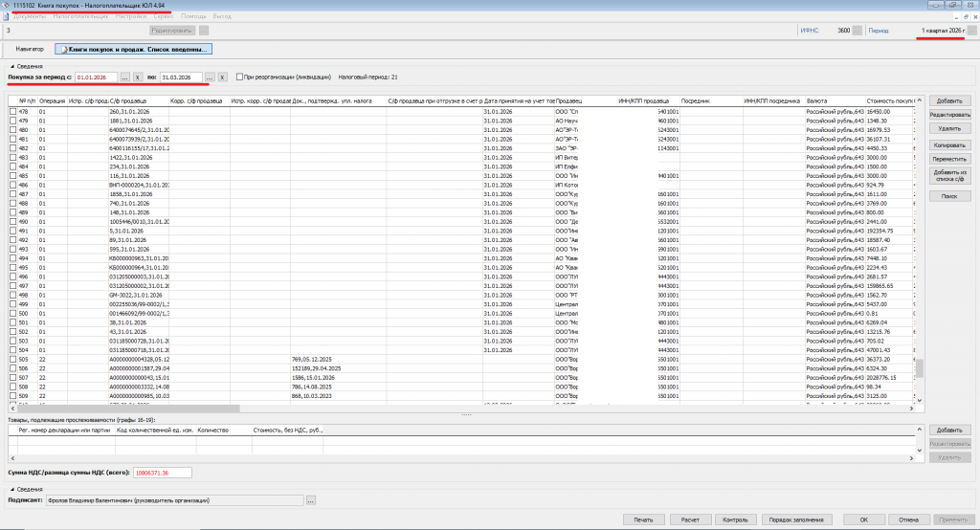Click Редактировать button beside purchases table
Screen dimensions: 980x530
(x=949, y=115)
